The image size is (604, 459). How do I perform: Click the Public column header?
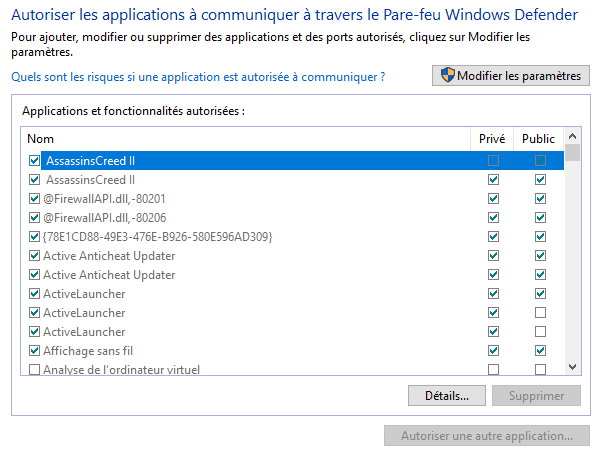[539, 139]
